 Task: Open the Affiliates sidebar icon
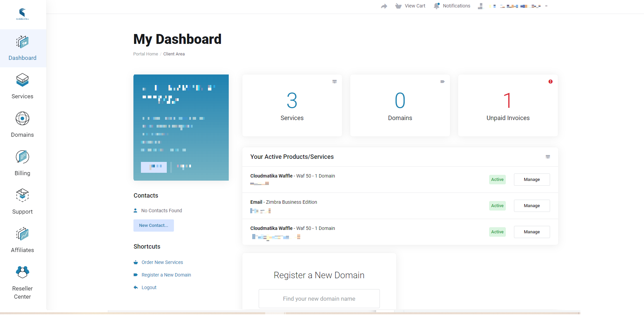pyautogui.click(x=22, y=234)
